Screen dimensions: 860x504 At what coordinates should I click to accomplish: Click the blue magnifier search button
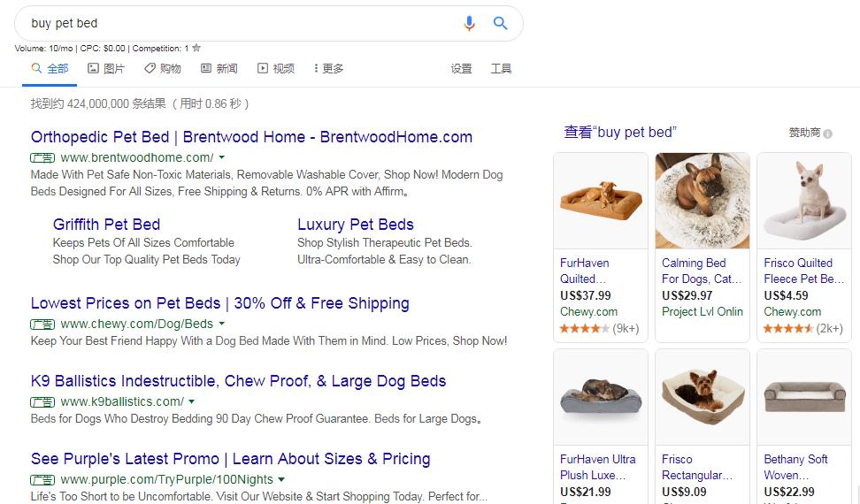(x=500, y=23)
